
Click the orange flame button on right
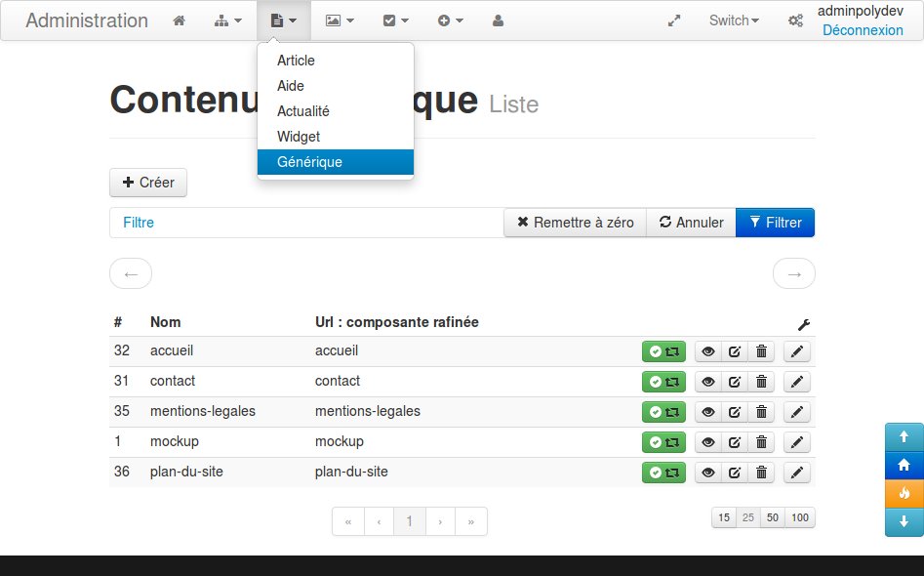pos(904,493)
